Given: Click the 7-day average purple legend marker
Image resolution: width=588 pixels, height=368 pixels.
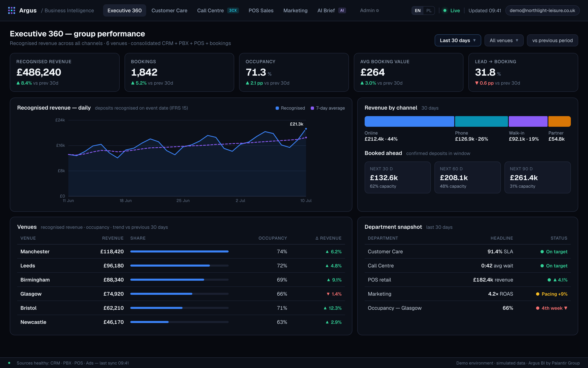Looking at the screenshot, I should pos(312,108).
